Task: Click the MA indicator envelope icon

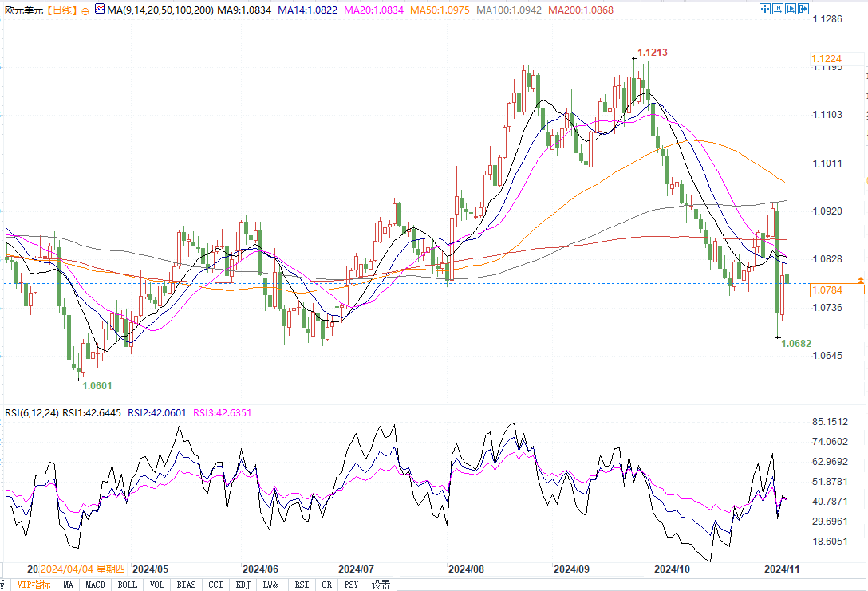Action: coord(99,10)
